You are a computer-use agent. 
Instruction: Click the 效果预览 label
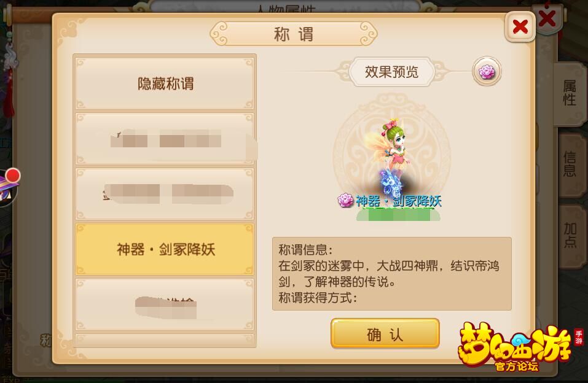391,72
